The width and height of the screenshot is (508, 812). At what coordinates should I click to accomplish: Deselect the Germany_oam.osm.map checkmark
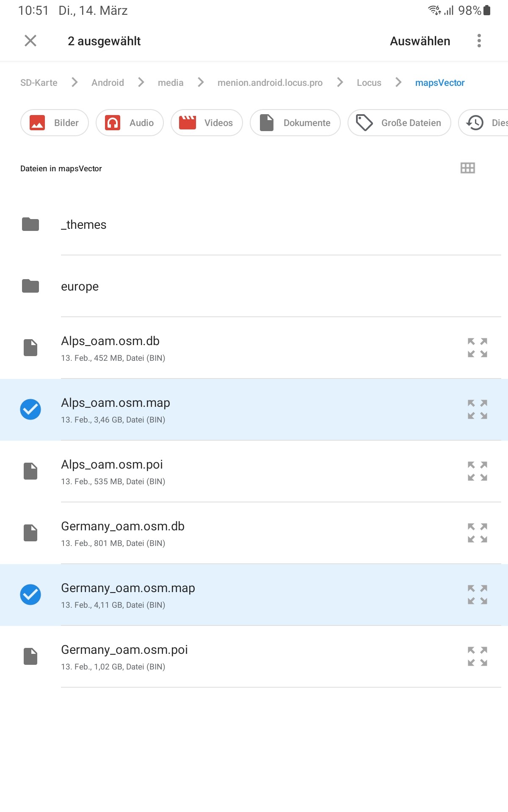click(30, 595)
